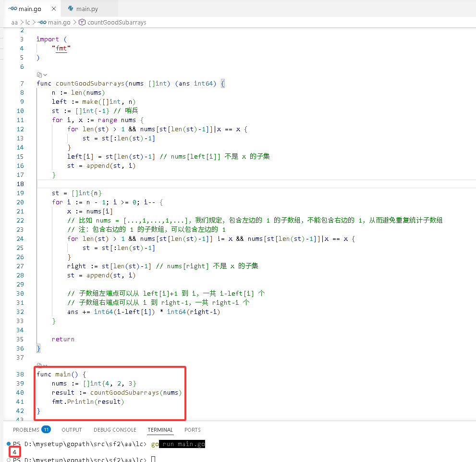
Task: Click the underlined "fmt" import string
Action: click(x=61, y=48)
